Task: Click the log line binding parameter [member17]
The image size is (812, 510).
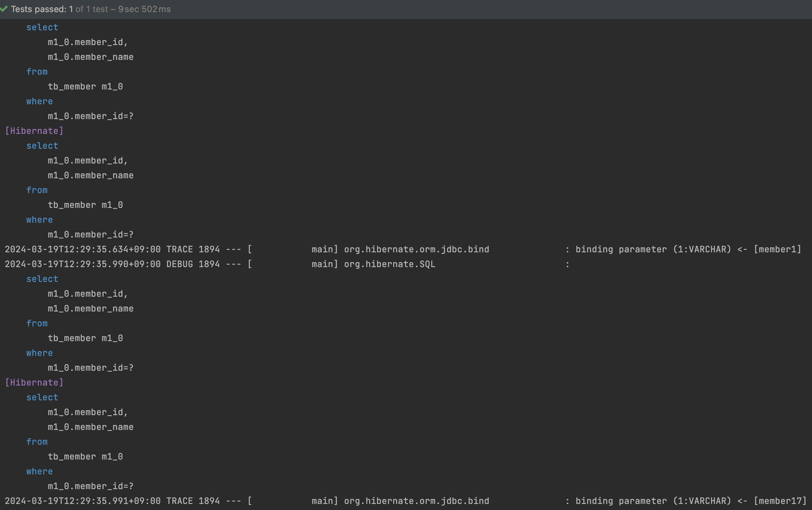Action: [406, 501]
